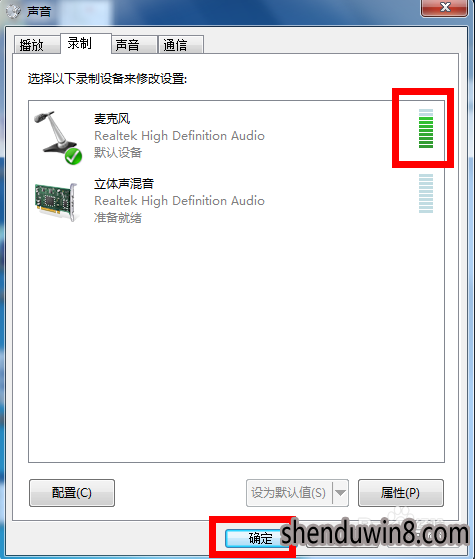Switch to the 录制 tab

click(86, 43)
